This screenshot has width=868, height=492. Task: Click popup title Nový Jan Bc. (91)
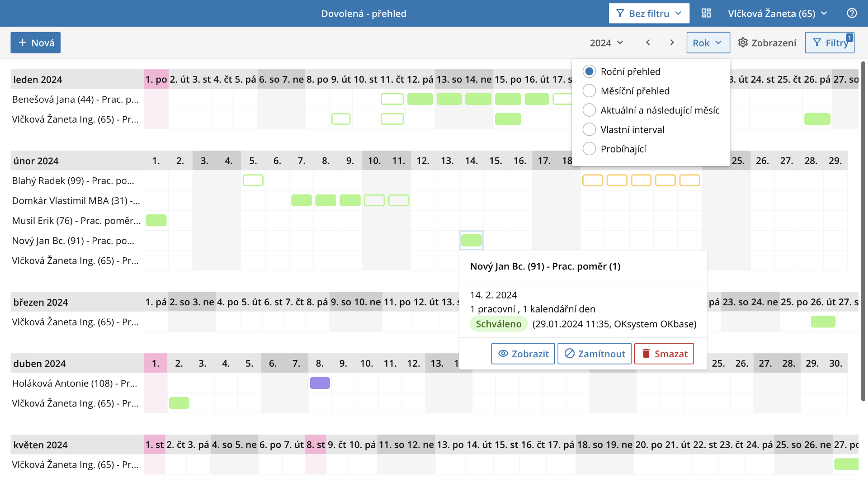pos(545,266)
